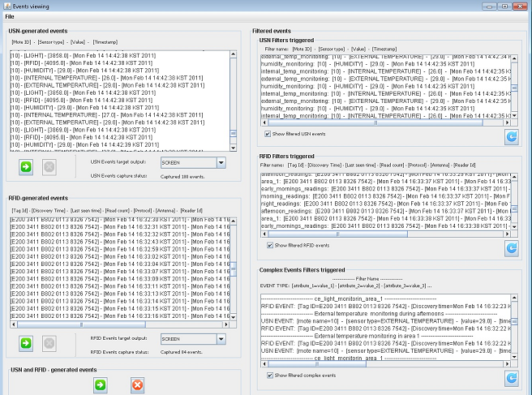
Task: Click gray stop icon in RFID-generated events
Action: 48,343
